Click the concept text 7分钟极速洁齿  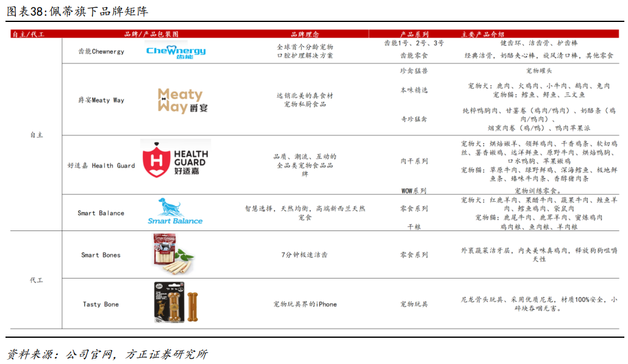coord(305,255)
